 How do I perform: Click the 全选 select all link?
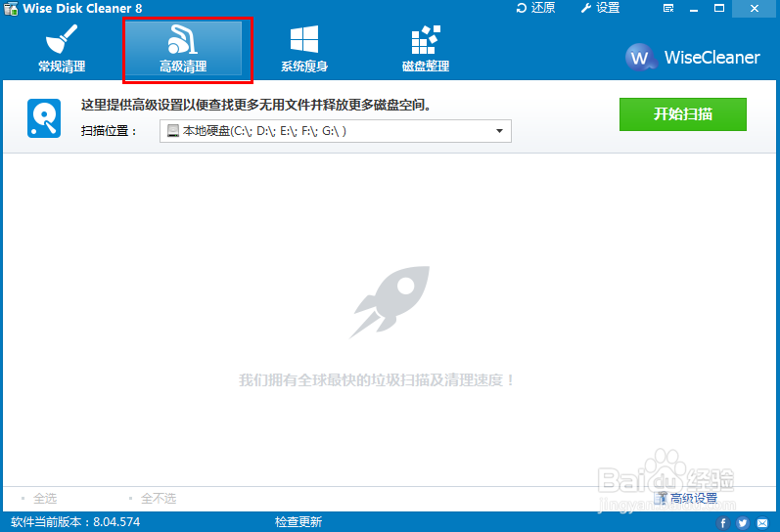pyautogui.click(x=45, y=498)
